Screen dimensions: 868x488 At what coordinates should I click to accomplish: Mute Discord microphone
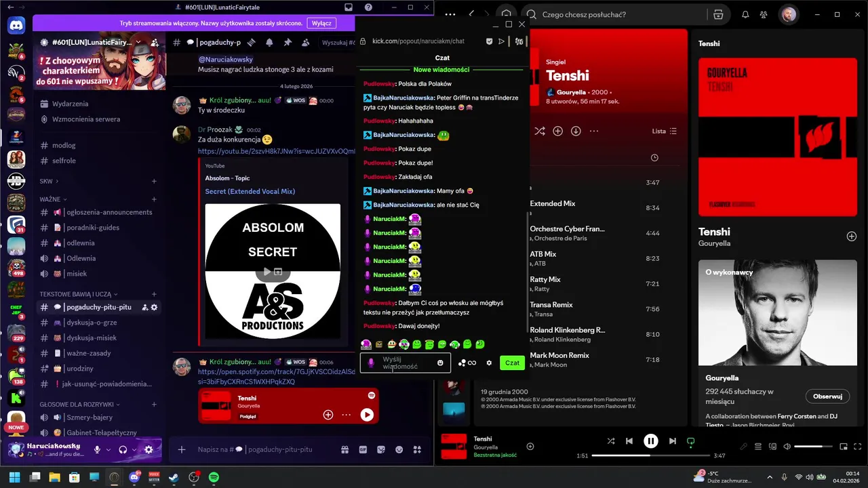click(97, 449)
